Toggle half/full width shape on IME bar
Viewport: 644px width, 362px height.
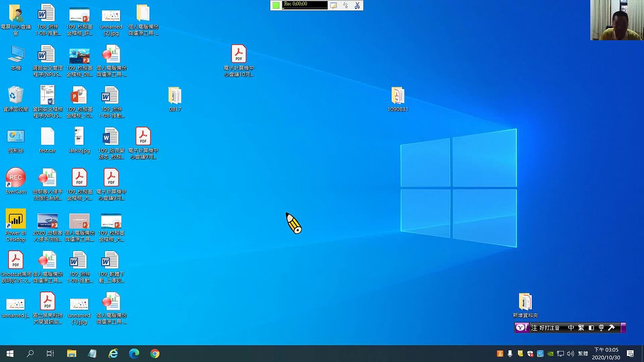coord(591,328)
